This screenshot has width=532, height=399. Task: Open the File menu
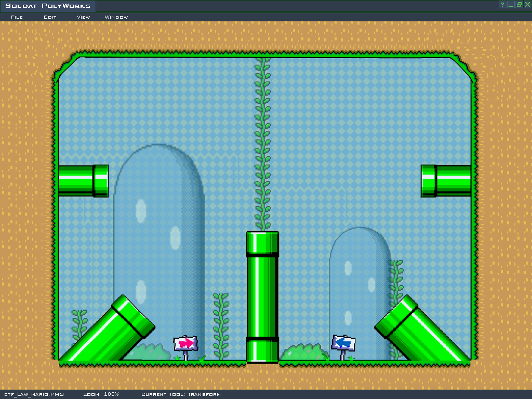click(17, 17)
